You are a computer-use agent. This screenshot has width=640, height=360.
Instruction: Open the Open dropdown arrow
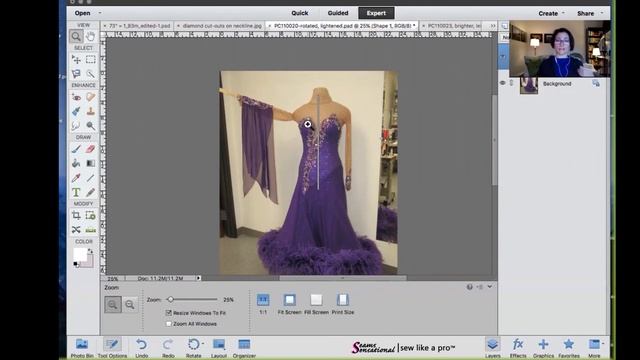tap(100, 13)
